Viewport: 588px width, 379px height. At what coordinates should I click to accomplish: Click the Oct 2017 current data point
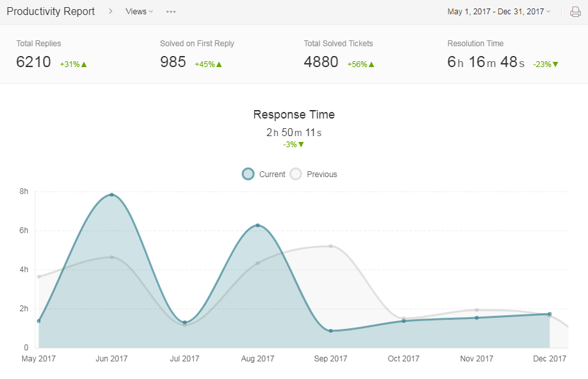coord(404,321)
